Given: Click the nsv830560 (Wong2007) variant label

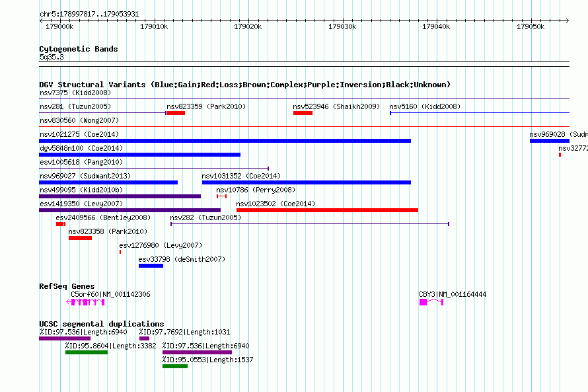Looking at the screenshot, I should (79, 120).
